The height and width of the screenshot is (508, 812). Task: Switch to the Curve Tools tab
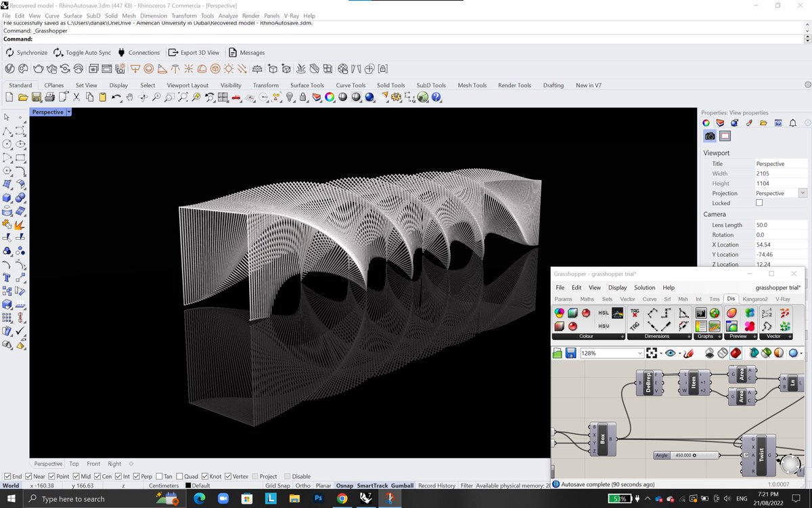pos(351,85)
